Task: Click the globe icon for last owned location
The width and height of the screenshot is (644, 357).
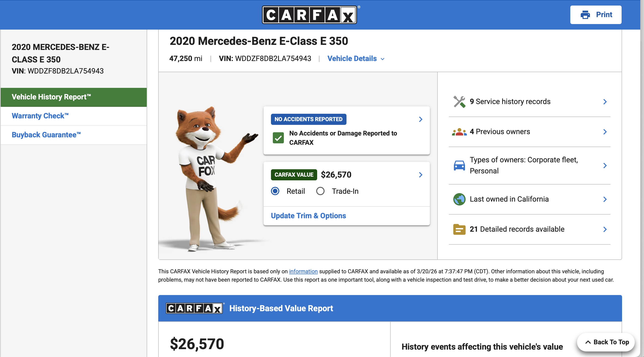Action: (x=459, y=199)
